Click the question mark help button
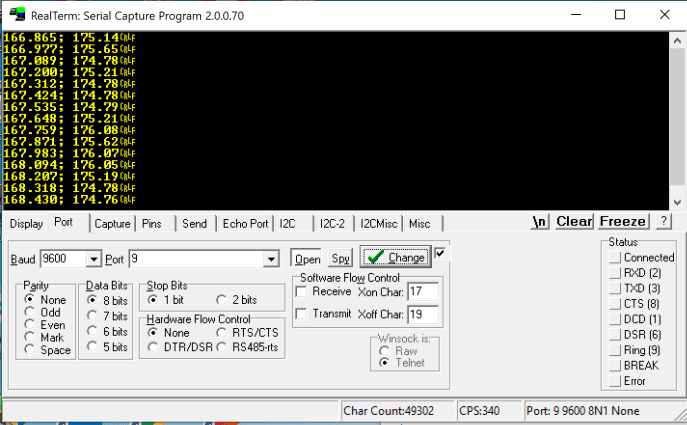 (x=663, y=222)
